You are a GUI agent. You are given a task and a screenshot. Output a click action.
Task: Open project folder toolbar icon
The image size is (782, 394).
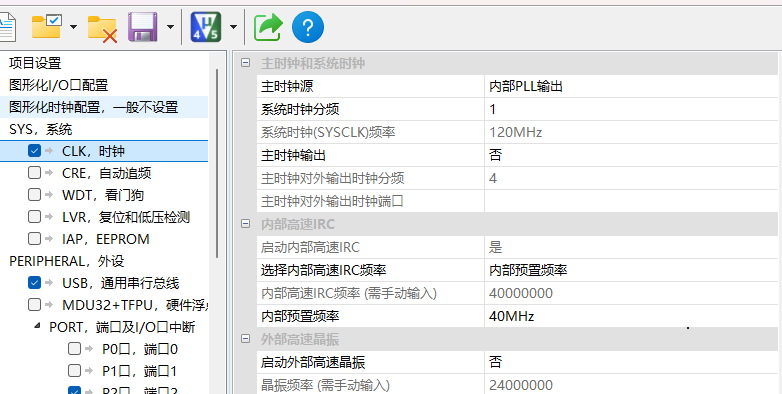tap(47, 26)
